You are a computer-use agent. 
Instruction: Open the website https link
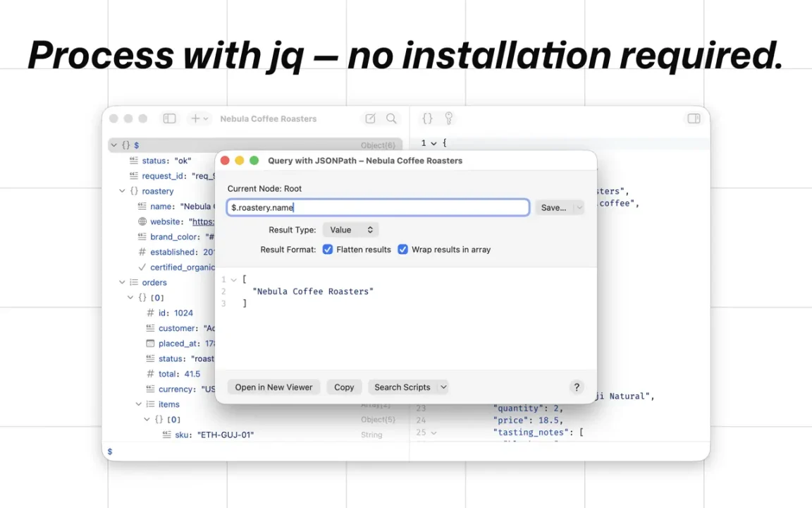pyautogui.click(x=202, y=222)
